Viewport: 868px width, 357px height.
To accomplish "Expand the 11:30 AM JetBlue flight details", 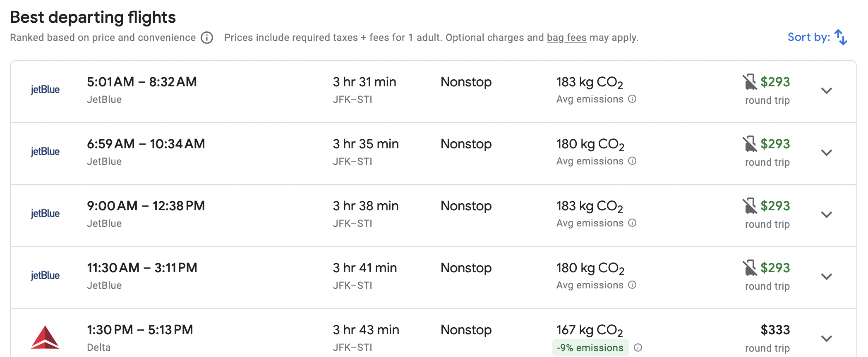I will pos(827,277).
